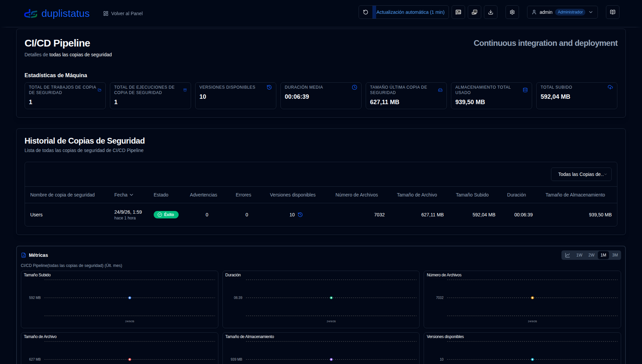This screenshot has height=364, width=642.
Task: Open the user guide book icon
Action: (613, 12)
